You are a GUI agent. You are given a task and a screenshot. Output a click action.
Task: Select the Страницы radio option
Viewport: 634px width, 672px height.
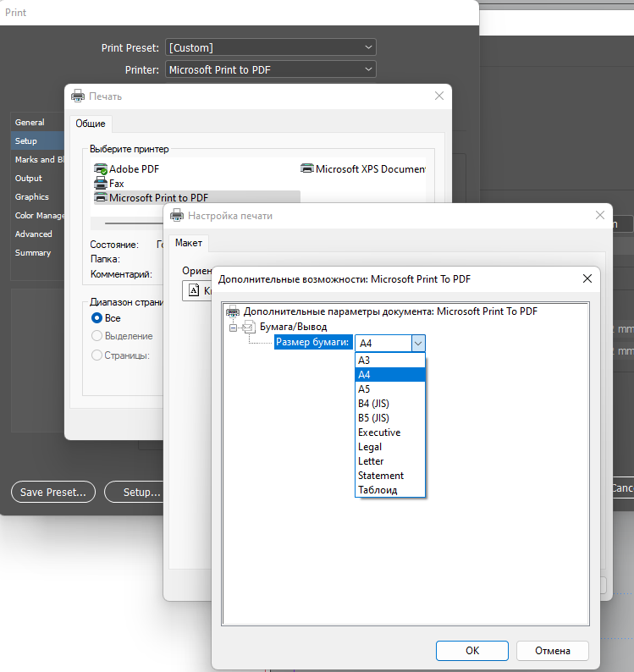(x=120, y=355)
